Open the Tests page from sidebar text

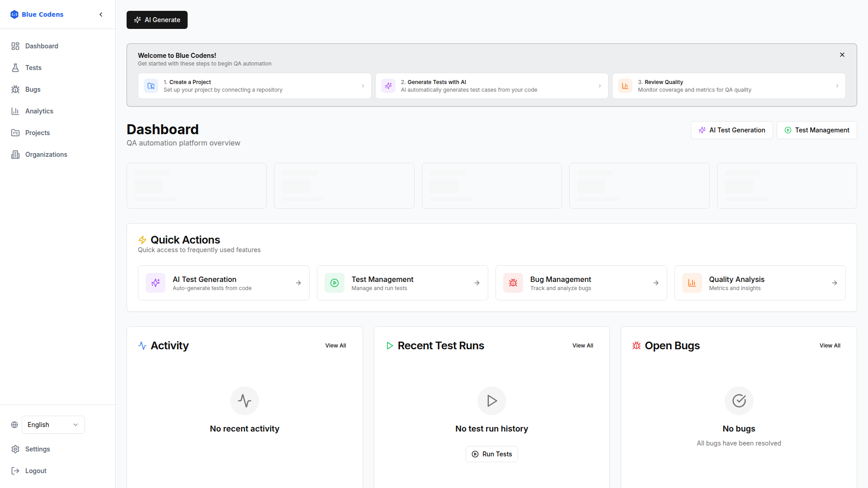(x=33, y=68)
